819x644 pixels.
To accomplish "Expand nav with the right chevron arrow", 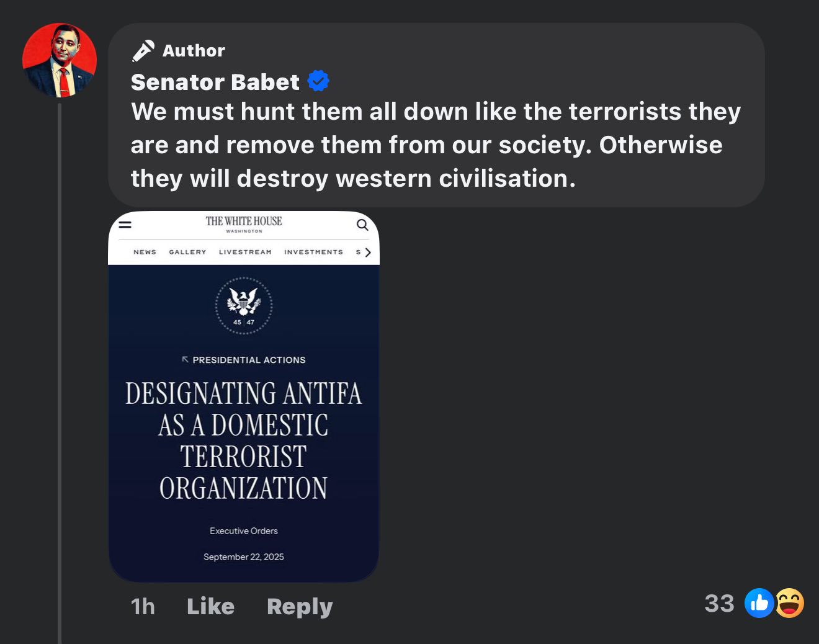I will point(368,253).
